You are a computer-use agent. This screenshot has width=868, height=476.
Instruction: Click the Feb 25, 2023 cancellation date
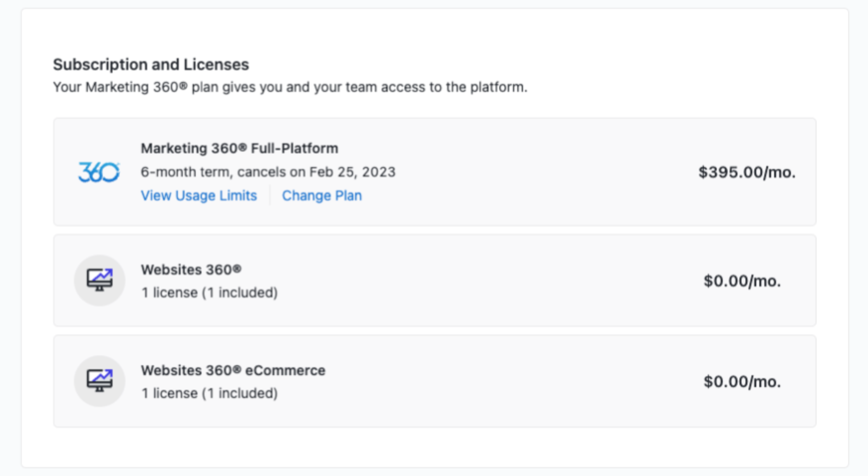(352, 172)
